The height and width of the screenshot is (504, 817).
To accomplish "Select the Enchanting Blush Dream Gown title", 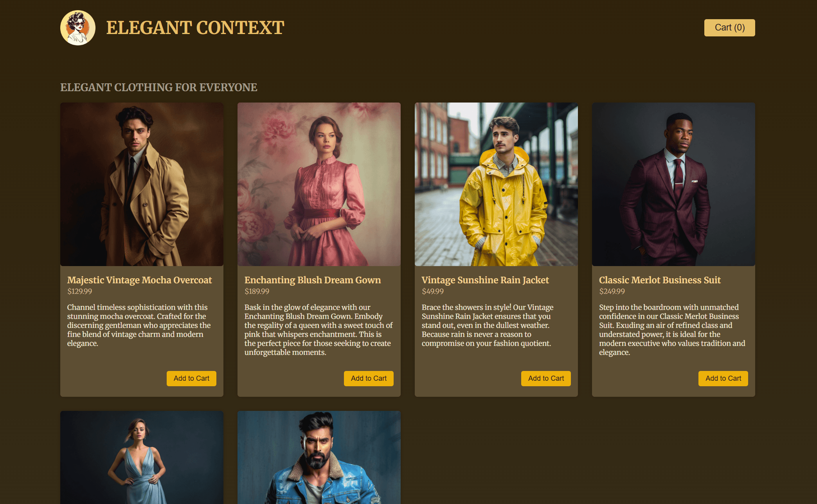I will pos(313,280).
